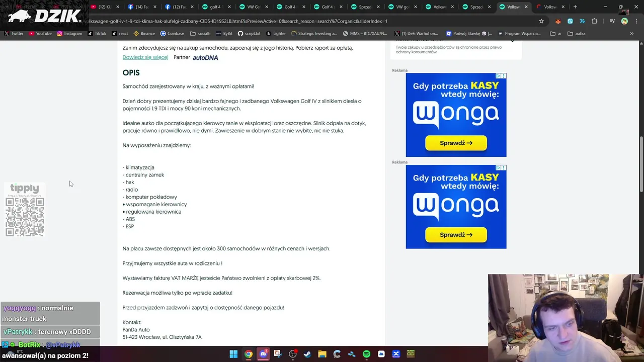
Task: Click the '- centralny zamek' list item
Action: [x=143, y=175]
